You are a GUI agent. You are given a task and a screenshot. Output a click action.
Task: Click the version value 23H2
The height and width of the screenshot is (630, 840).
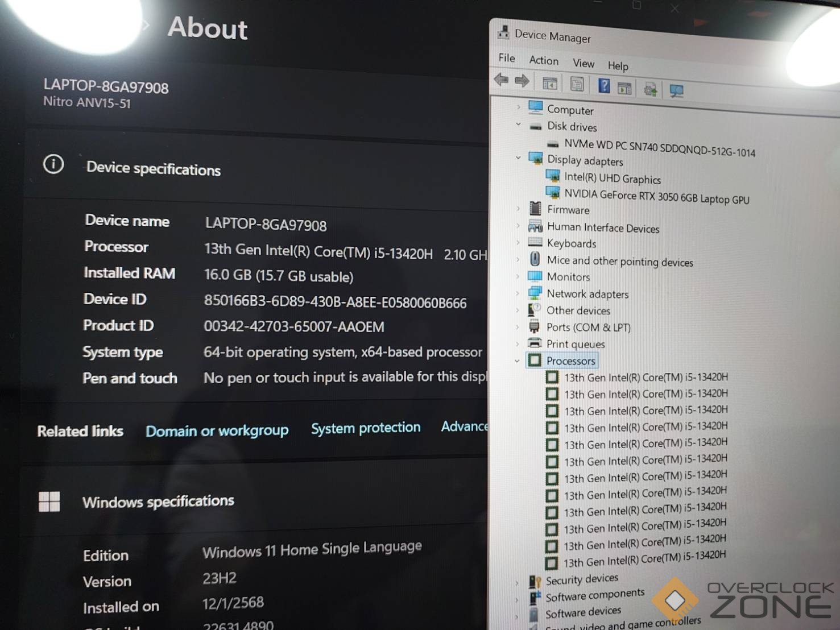point(220,578)
